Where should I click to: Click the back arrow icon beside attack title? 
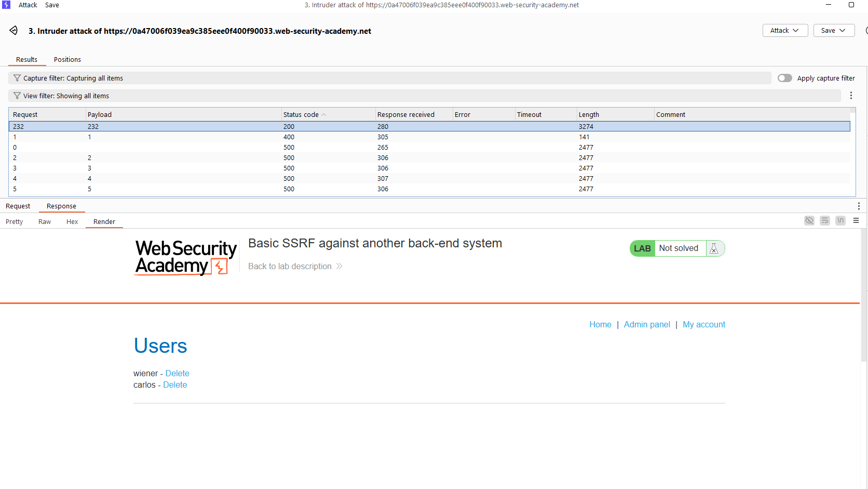click(13, 31)
